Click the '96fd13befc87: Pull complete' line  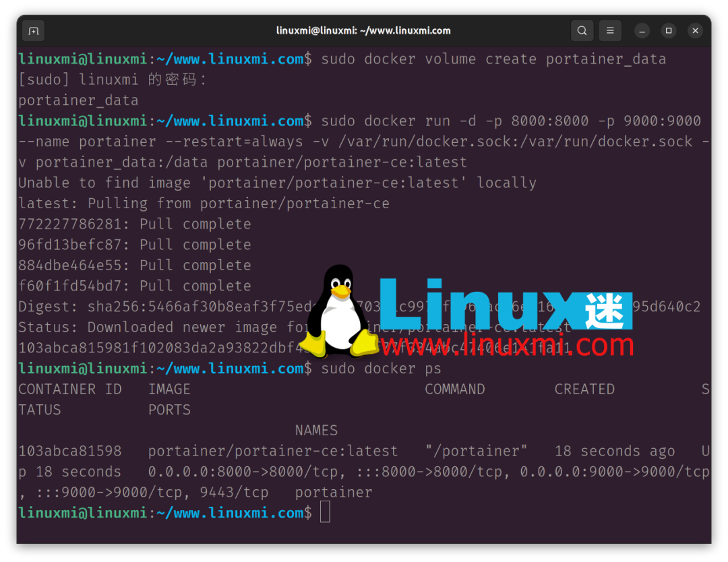coord(135,245)
